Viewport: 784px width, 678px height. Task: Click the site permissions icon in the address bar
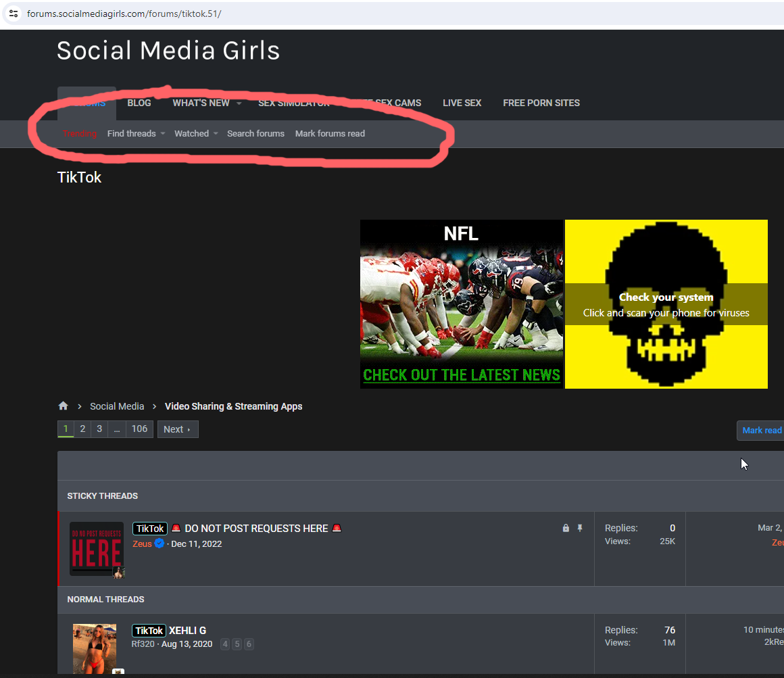pos(14,13)
